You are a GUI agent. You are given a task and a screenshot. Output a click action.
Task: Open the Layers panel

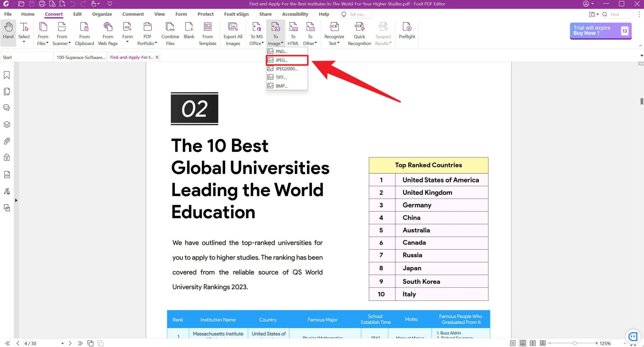[x=7, y=124]
